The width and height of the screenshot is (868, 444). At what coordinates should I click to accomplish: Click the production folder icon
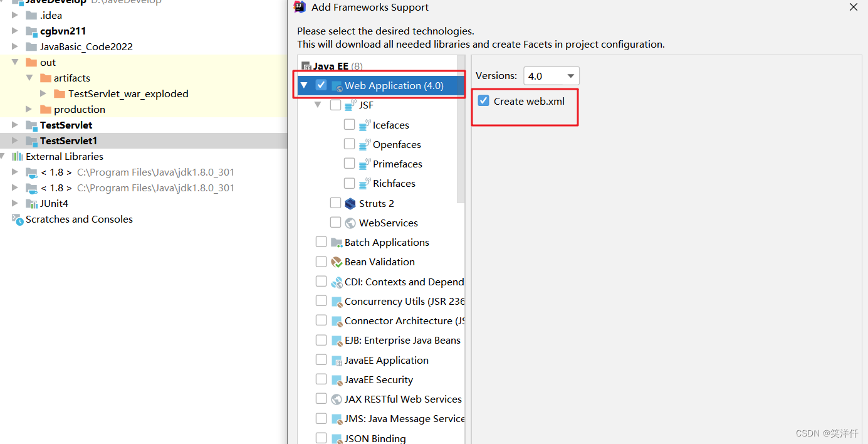(x=45, y=109)
